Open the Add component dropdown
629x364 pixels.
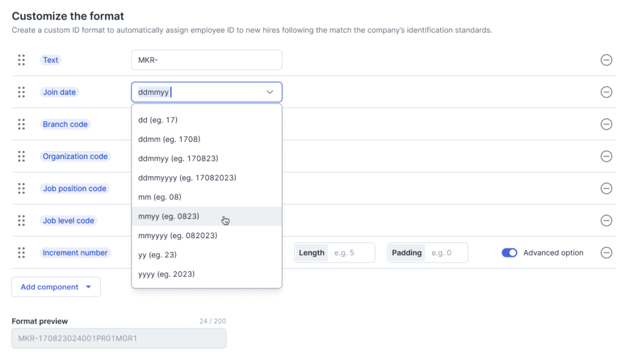pos(56,287)
